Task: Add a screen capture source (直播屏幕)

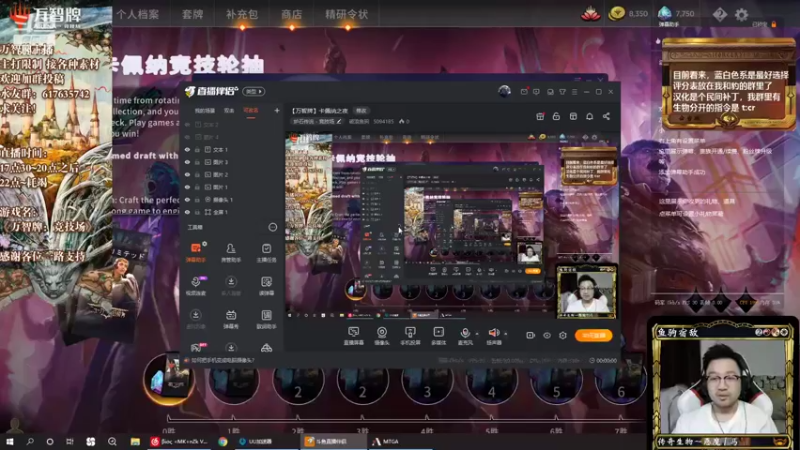Action: (354, 336)
